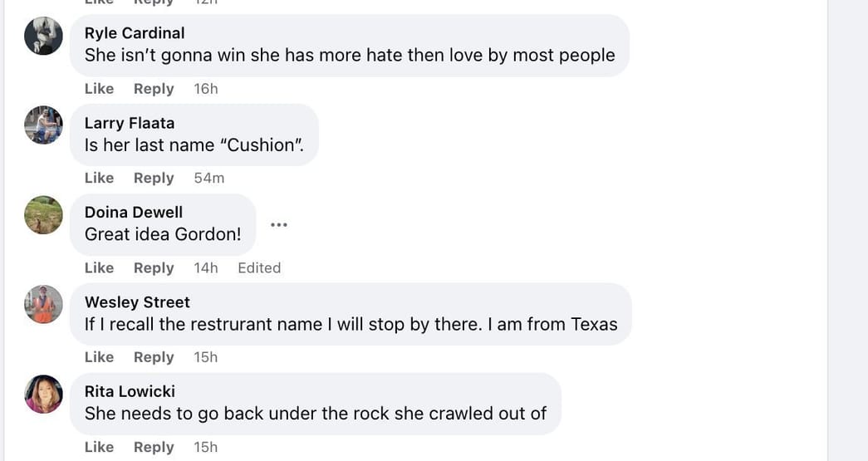Like Wesley Street's comment
Viewport: 868px width, 461px height.
(99, 357)
